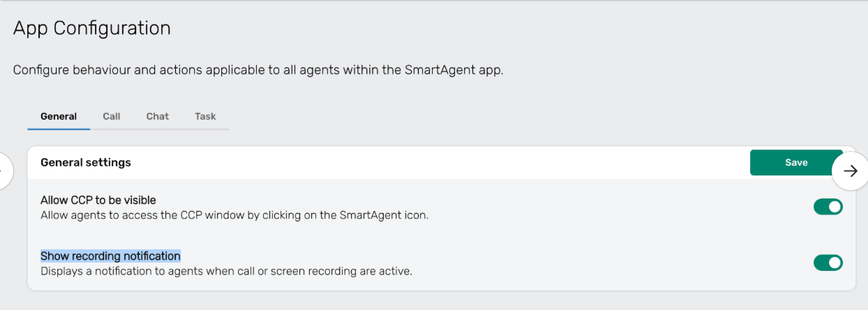The height and width of the screenshot is (310, 868).
Task: Click the right arrow navigation icon
Action: pos(850,171)
